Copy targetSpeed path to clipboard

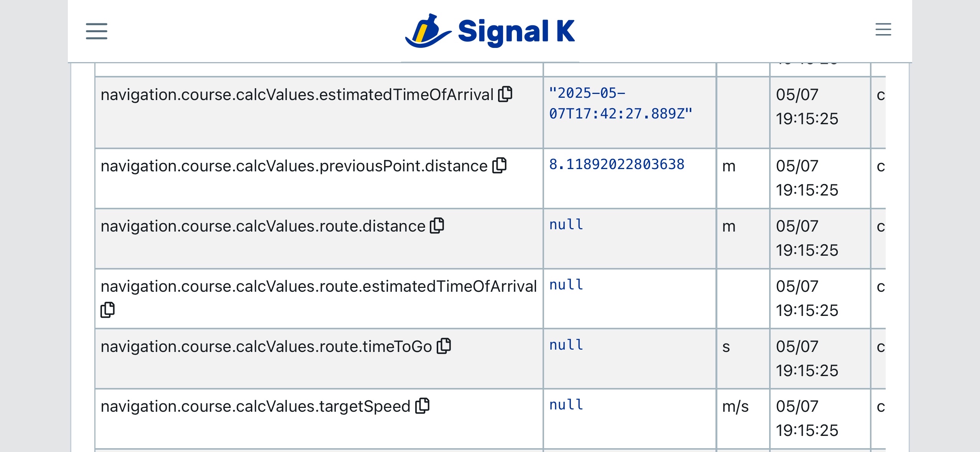point(422,406)
